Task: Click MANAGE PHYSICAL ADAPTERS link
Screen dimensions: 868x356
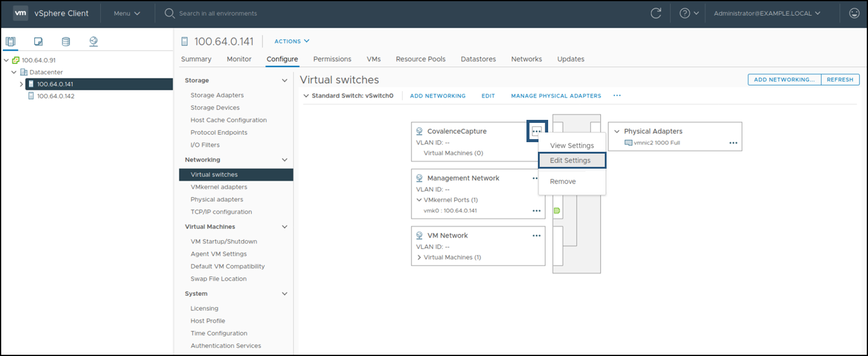Action: coord(556,96)
